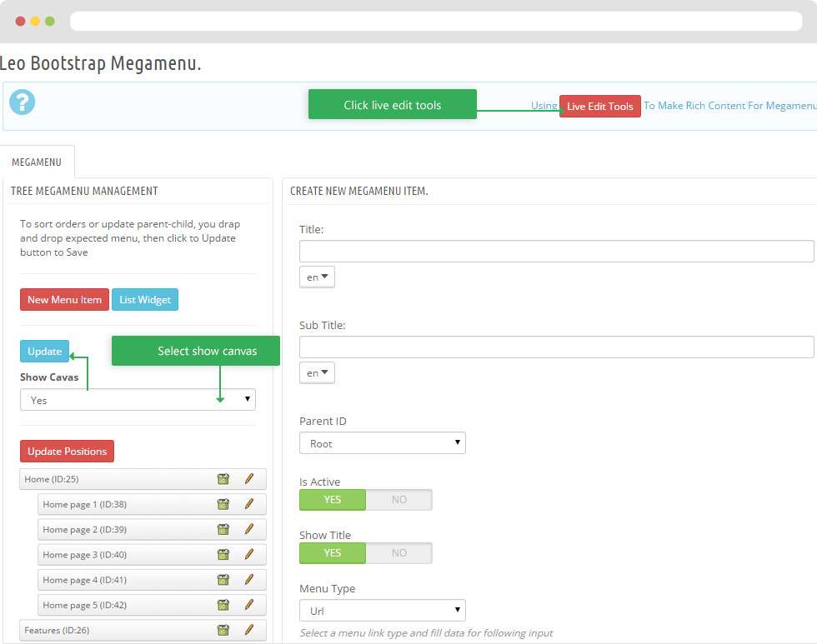817x644 pixels.
Task: Edit the Home page 1 (ID:38) item
Action: tap(249, 503)
